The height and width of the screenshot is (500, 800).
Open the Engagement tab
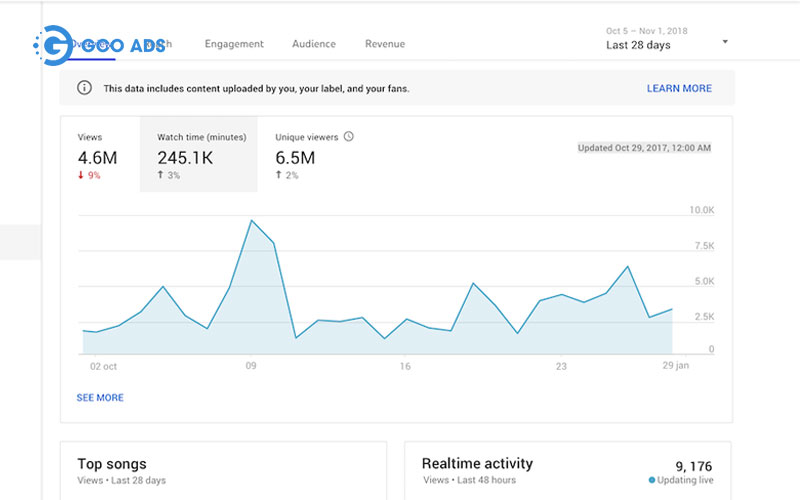pos(234,44)
